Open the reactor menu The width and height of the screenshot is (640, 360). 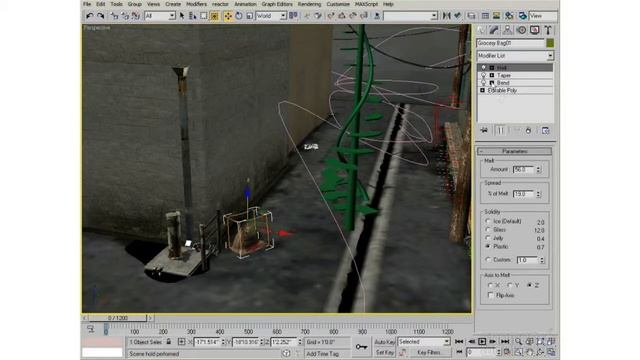click(x=220, y=4)
